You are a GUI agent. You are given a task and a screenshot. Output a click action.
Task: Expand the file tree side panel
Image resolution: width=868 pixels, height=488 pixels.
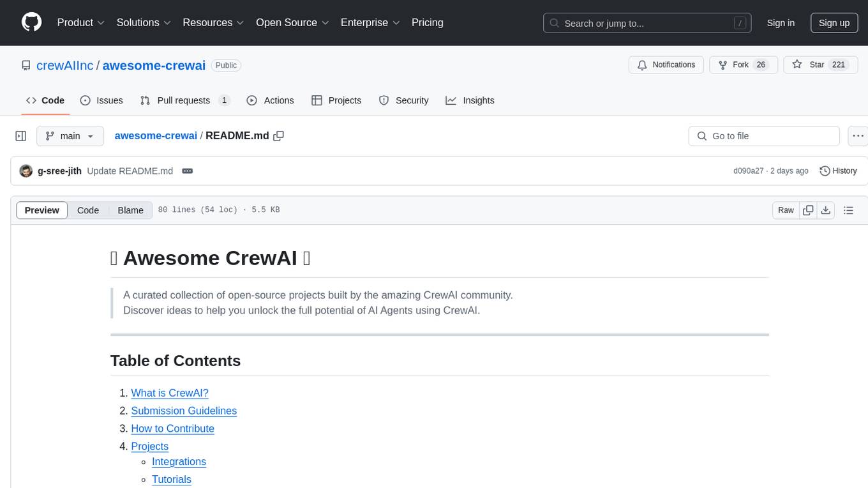tap(21, 136)
